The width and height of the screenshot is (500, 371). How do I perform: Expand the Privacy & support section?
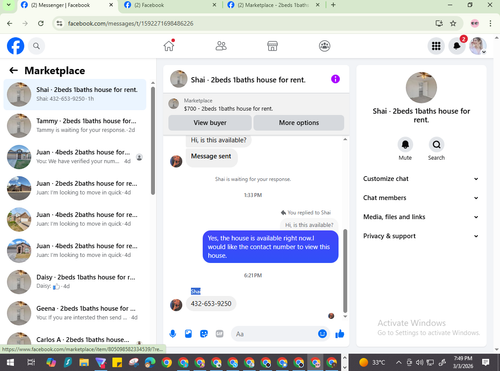point(421,236)
